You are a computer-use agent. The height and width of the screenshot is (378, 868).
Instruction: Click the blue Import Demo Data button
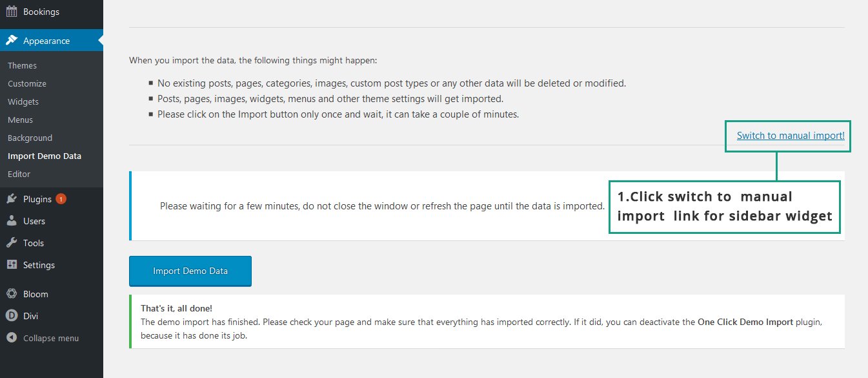pyautogui.click(x=190, y=271)
